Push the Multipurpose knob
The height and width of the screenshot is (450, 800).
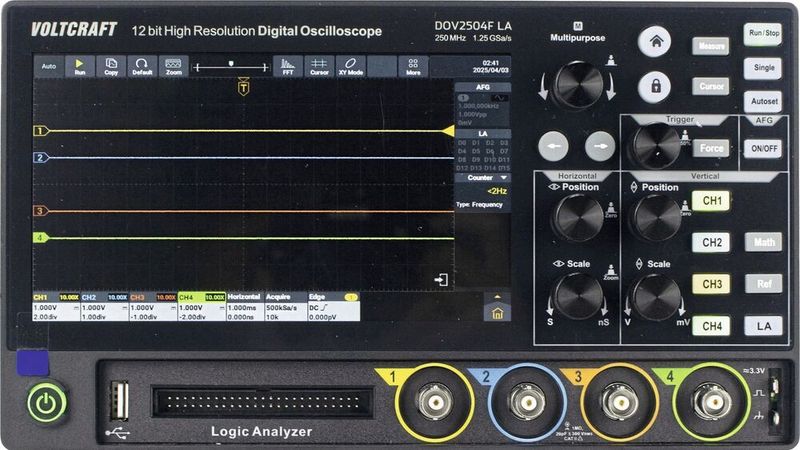click(x=577, y=85)
